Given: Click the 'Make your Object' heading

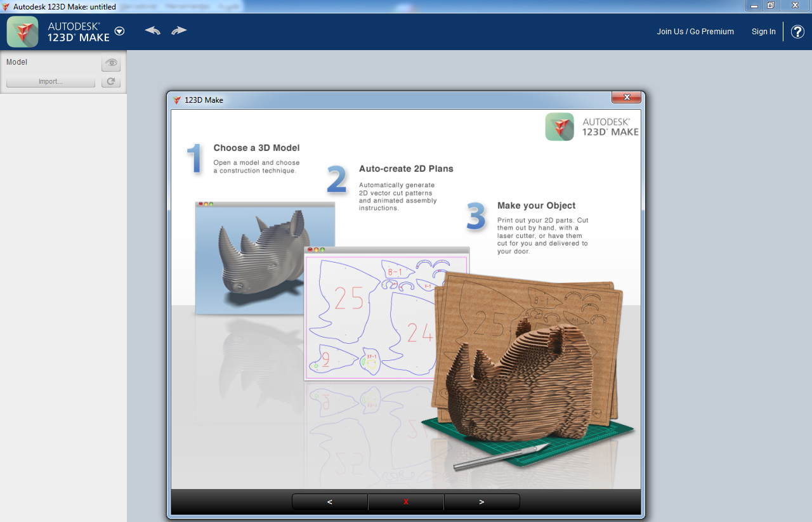Looking at the screenshot, I should click(537, 206).
